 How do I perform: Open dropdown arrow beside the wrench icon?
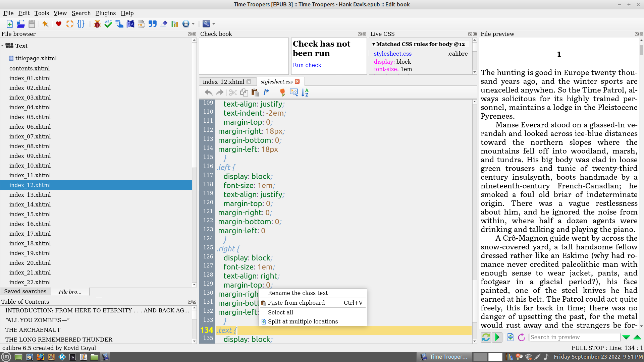(x=214, y=24)
